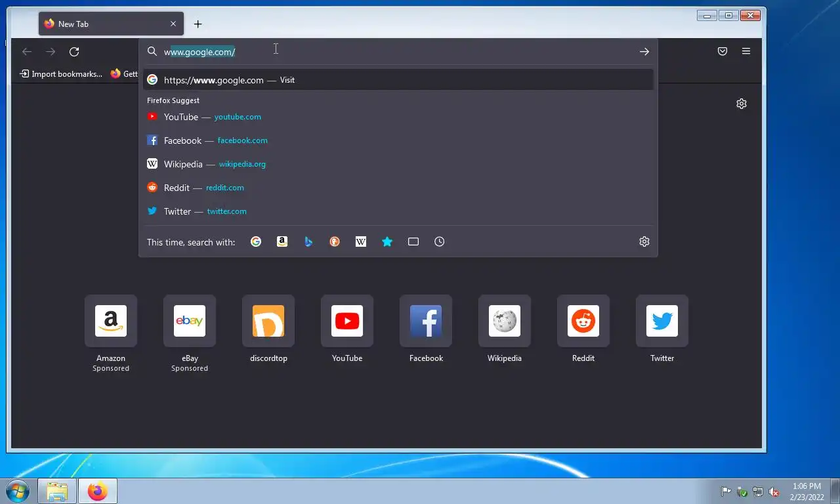Select the New Tab tab

[x=111, y=24]
